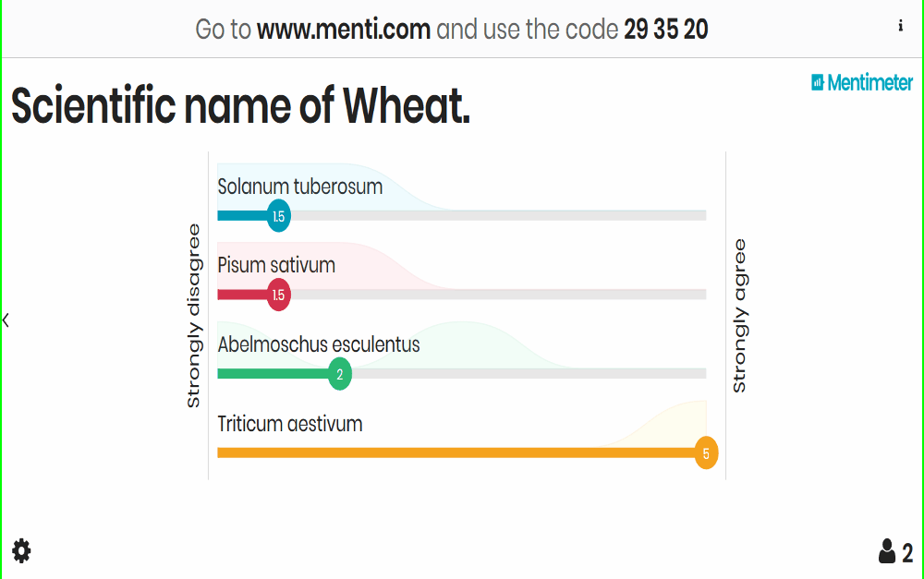Click the green slider handle showing 2
Screen dimensions: 924x579
pyautogui.click(x=339, y=374)
